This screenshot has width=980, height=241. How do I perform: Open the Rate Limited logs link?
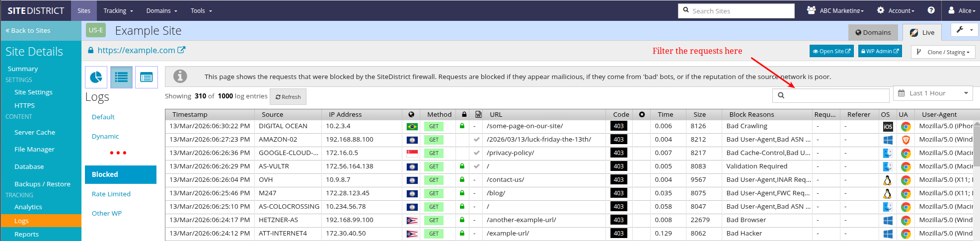[111, 194]
